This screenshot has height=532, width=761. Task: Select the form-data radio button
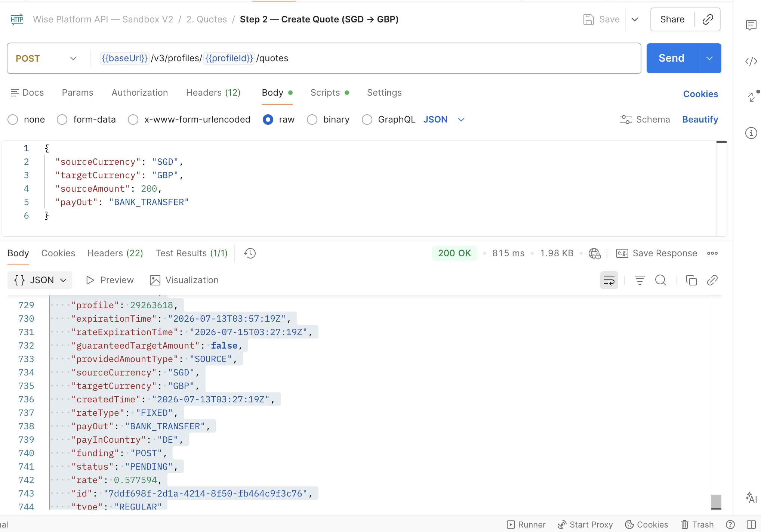(62, 120)
